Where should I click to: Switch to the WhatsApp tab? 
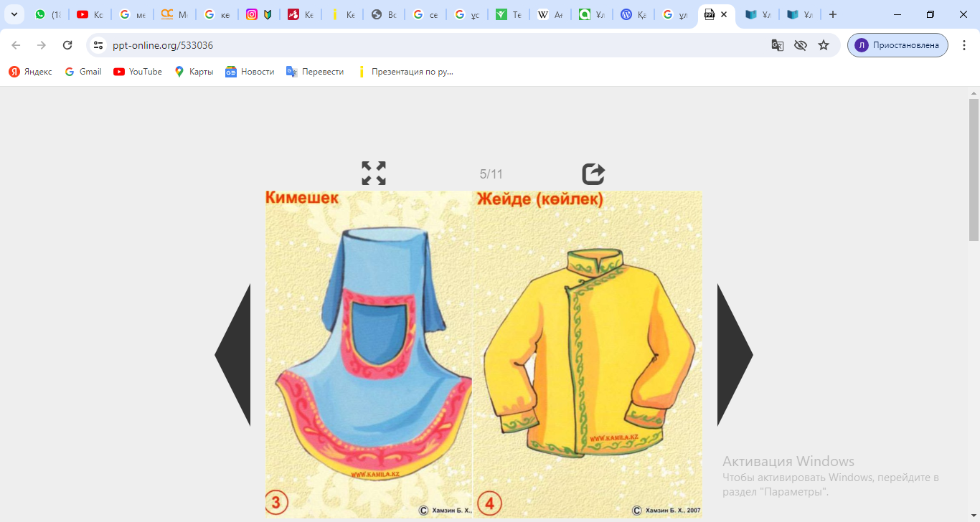[48, 14]
